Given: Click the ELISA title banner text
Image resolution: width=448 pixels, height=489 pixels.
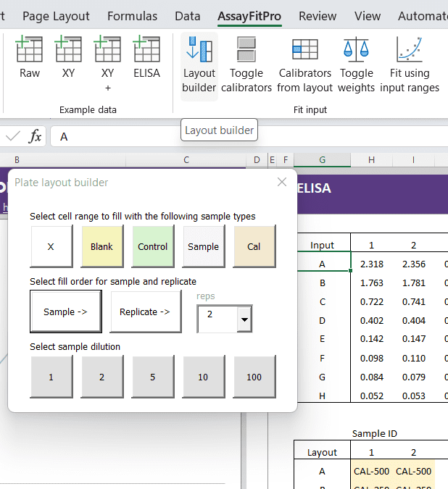Looking at the screenshot, I should (314, 188).
